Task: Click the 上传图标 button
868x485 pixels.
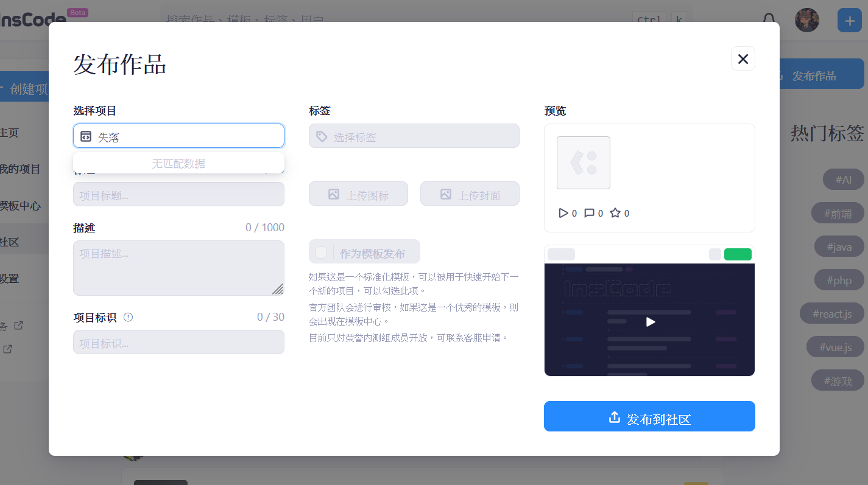Action: tap(358, 194)
